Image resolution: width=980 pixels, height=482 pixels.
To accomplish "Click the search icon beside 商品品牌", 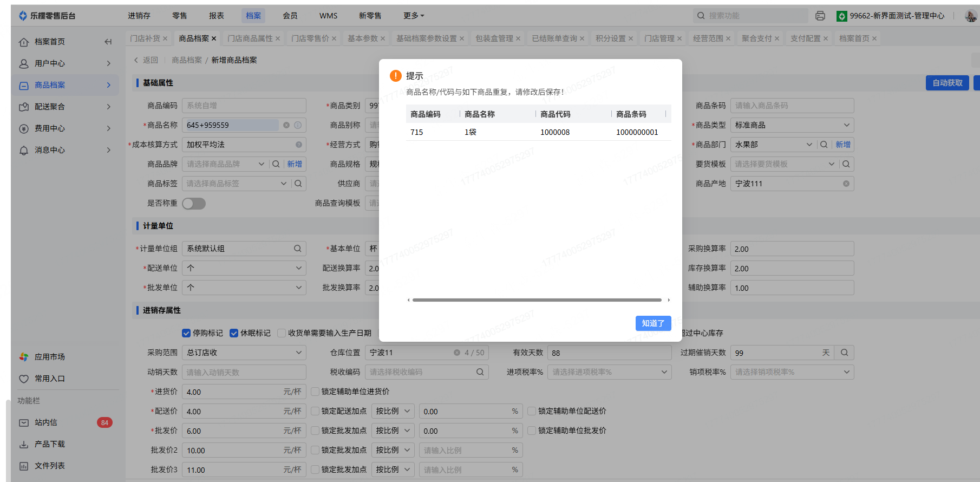I will click(276, 164).
